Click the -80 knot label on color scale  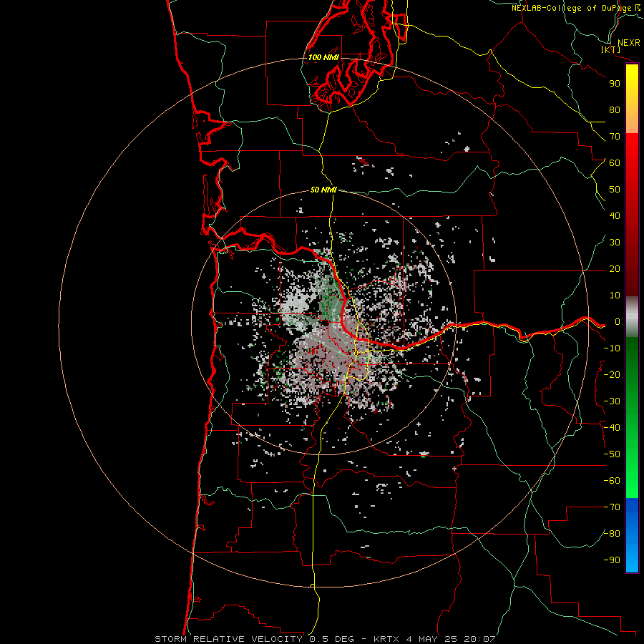point(612,534)
